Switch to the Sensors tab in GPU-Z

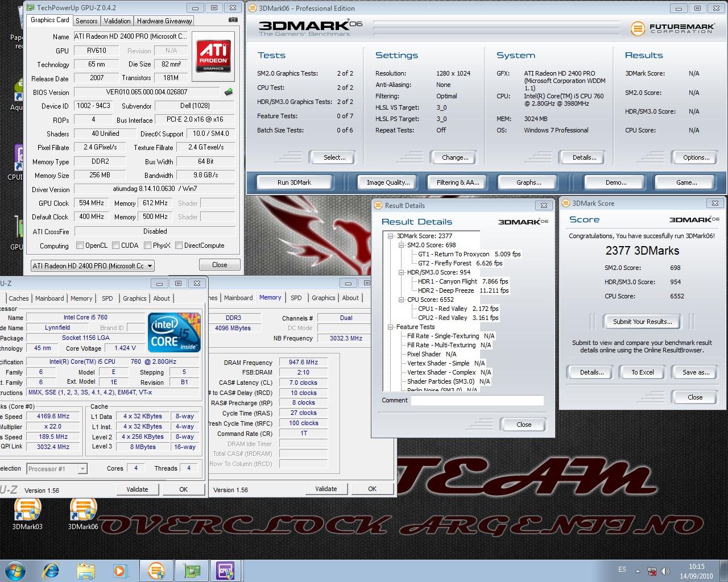tap(86, 21)
